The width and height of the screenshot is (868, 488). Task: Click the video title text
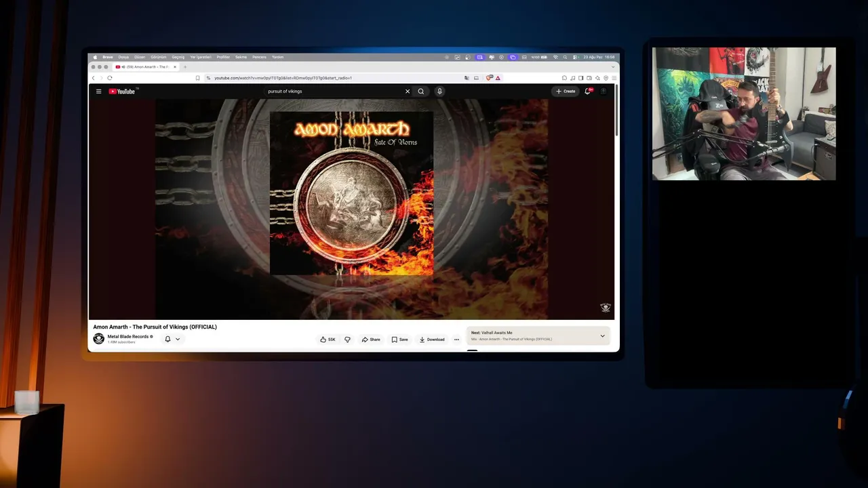155,327
